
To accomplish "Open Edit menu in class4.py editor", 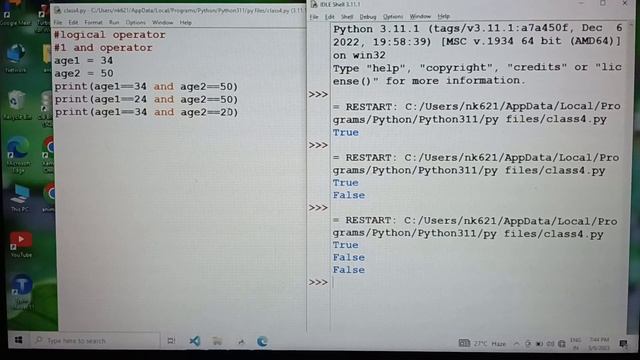I will pyautogui.click(x=73, y=22).
